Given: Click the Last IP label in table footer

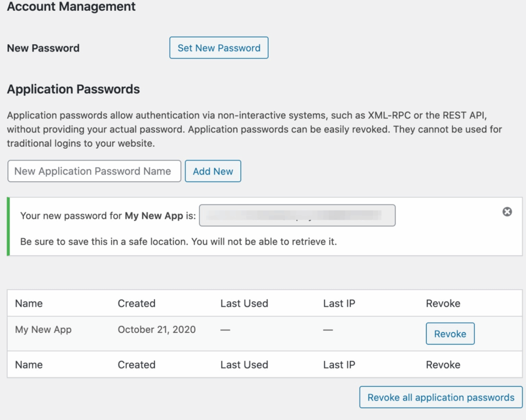Looking at the screenshot, I should (339, 365).
